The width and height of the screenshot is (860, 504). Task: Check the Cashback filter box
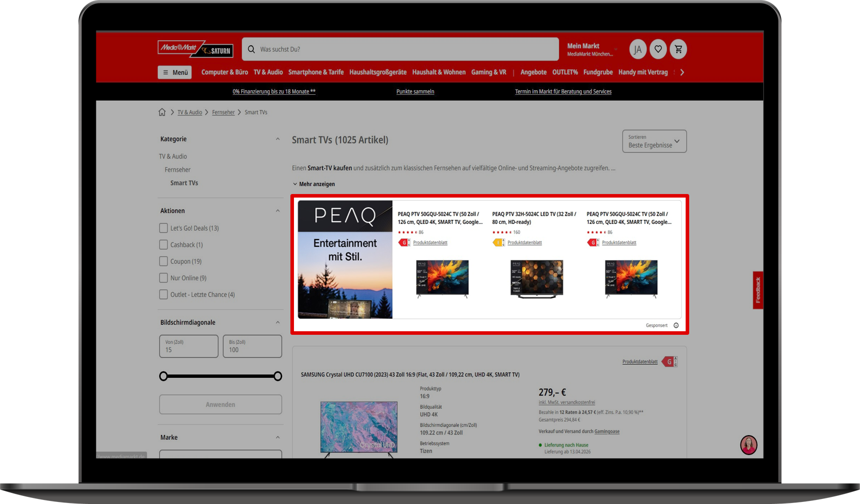point(164,245)
